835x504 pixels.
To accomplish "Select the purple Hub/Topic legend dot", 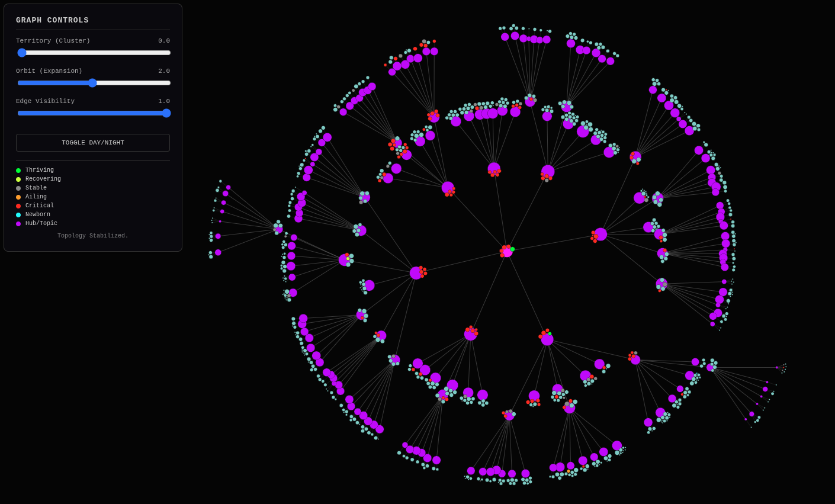I will click(x=18, y=224).
